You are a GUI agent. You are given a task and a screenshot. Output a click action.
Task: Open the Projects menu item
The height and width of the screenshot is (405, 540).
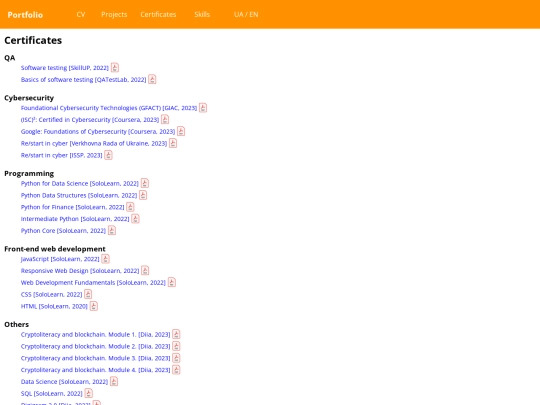[x=114, y=14]
